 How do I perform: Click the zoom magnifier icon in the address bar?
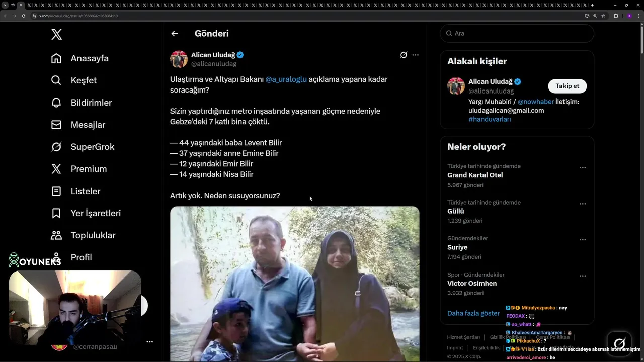(595, 16)
